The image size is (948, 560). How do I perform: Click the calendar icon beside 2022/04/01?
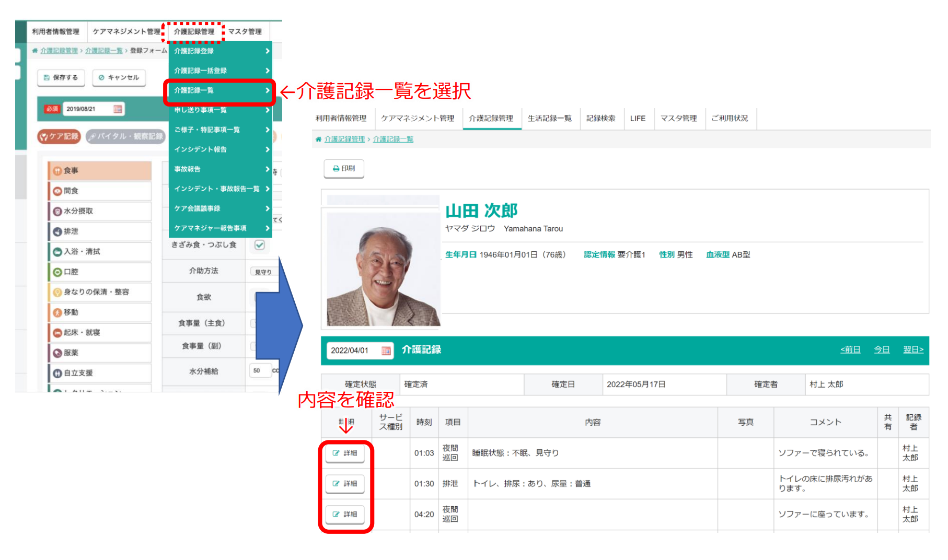click(x=386, y=351)
